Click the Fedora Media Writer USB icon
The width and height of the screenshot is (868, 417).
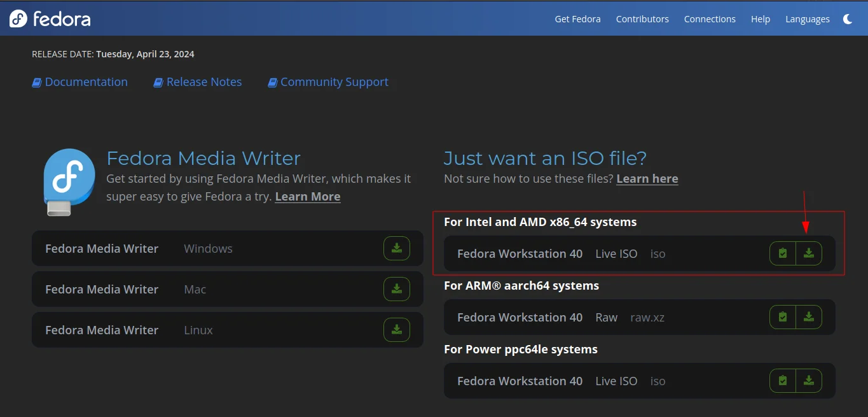coord(69,182)
